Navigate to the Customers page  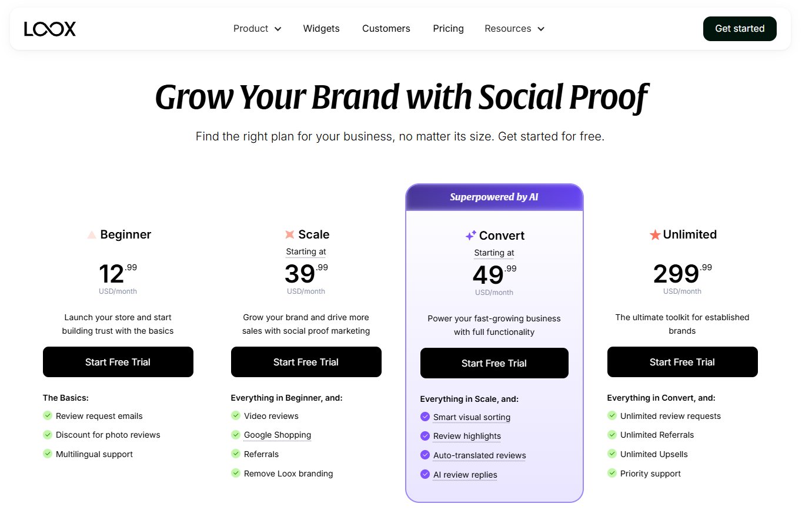pos(386,28)
